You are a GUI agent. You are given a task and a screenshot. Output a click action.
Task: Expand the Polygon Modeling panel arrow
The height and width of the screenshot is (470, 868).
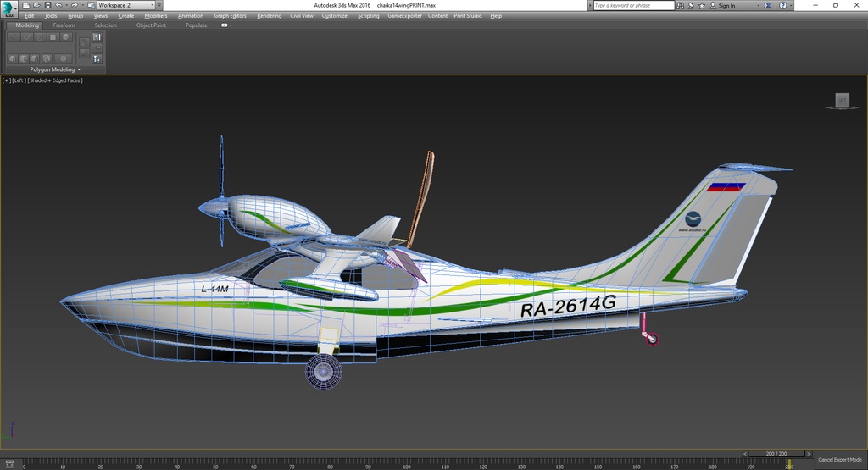tap(79, 69)
